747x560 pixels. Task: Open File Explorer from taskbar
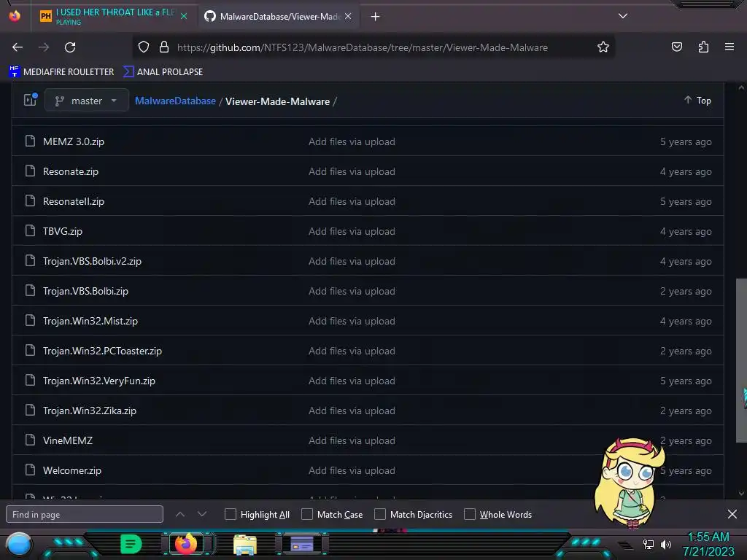[x=245, y=545]
